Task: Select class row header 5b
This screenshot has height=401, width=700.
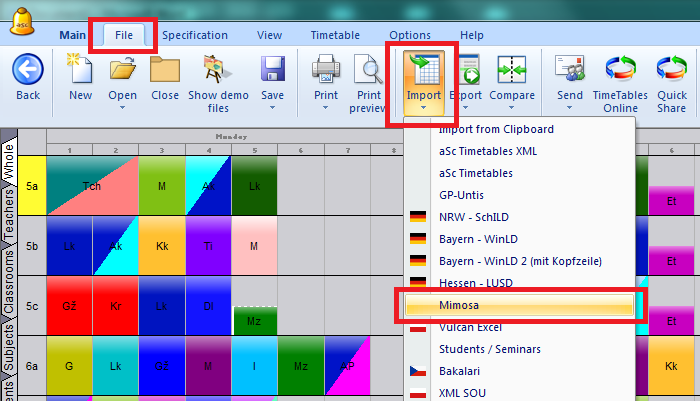Action: [x=32, y=246]
